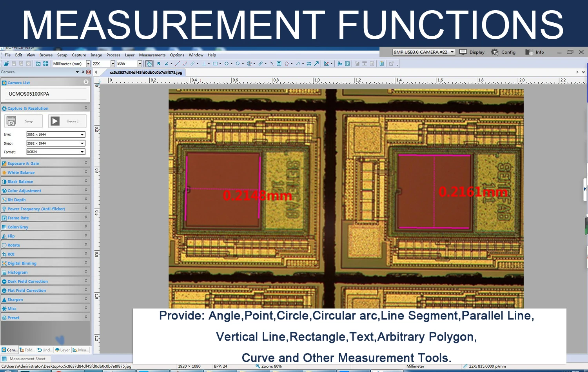Expand the Sharpen section

(45, 299)
